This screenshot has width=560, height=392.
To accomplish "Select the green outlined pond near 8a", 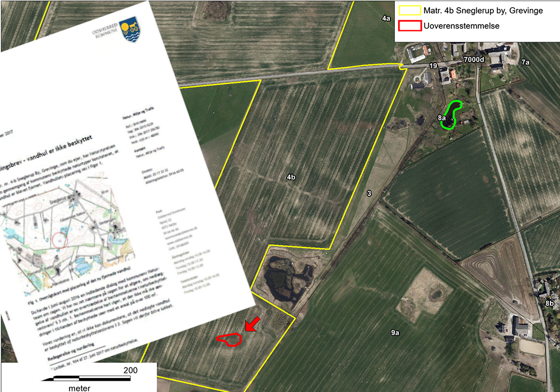I will [453, 115].
